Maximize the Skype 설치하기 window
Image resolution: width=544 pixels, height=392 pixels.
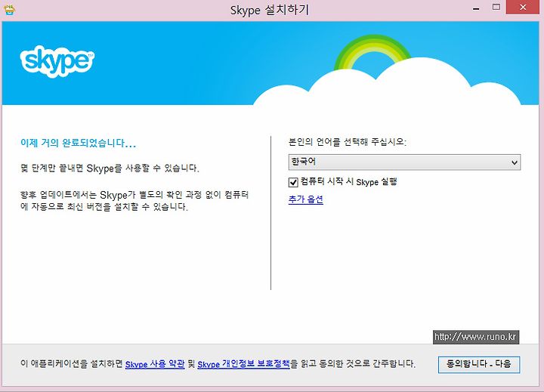point(496,7)
